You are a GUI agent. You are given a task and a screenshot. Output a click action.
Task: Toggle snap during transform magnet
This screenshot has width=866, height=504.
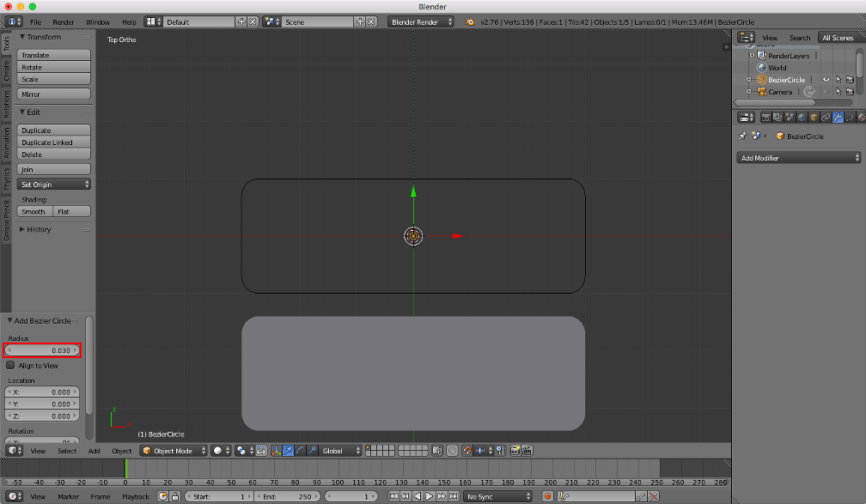click(467, 451)
